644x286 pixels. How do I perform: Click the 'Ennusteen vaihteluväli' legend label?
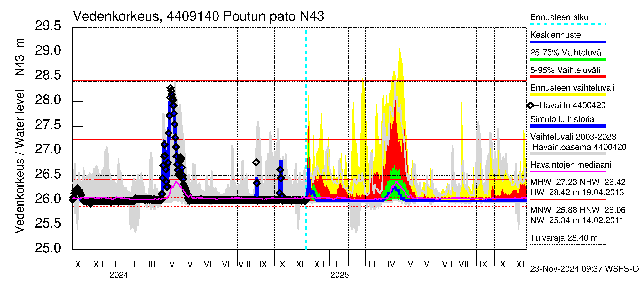572,88
